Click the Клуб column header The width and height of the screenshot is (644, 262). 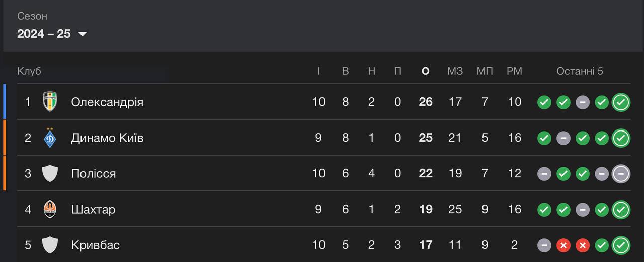click(x=29, y=71)
